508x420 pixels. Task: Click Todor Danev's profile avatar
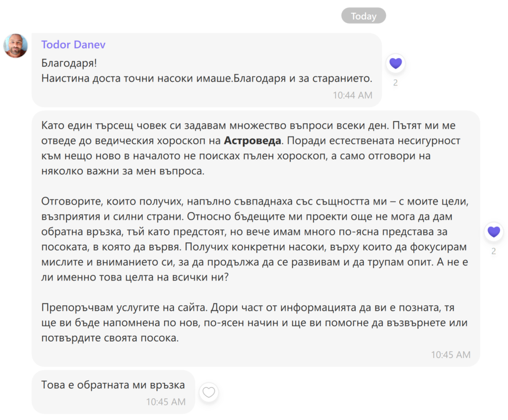(15, 46)
